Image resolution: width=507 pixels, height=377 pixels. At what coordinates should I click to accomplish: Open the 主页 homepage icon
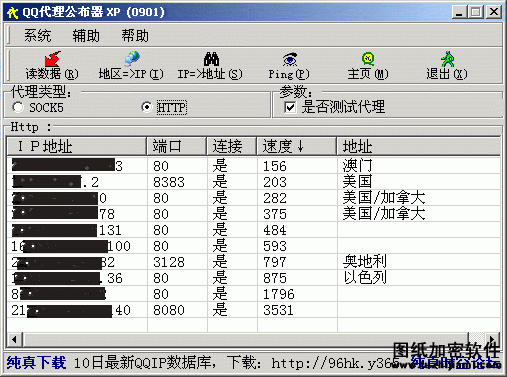point(368,59)
